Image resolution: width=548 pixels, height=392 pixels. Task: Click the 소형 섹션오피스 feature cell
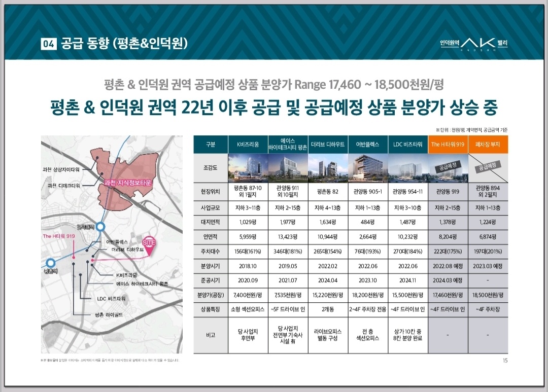pos(248,309)
